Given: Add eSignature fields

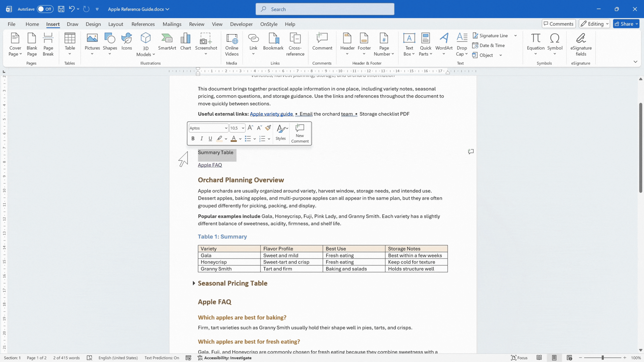Looking at the screenshot, I should point(581,44).
